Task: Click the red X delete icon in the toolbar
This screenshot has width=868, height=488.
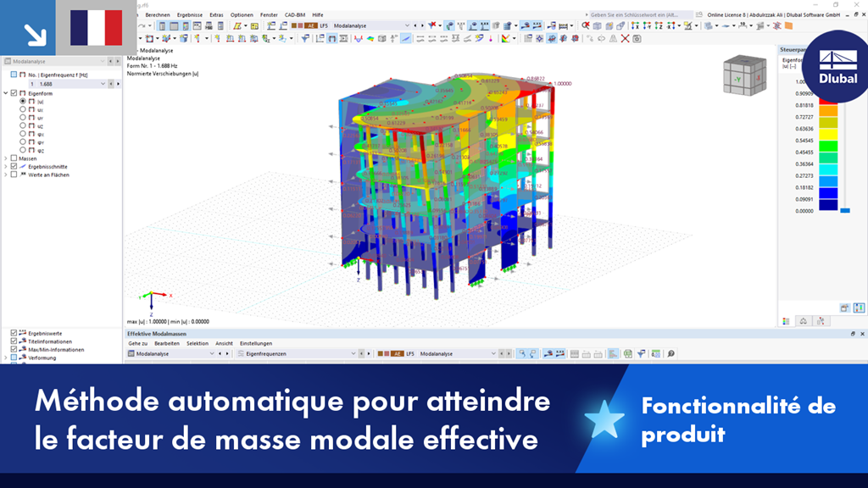Action: [623, 37]
